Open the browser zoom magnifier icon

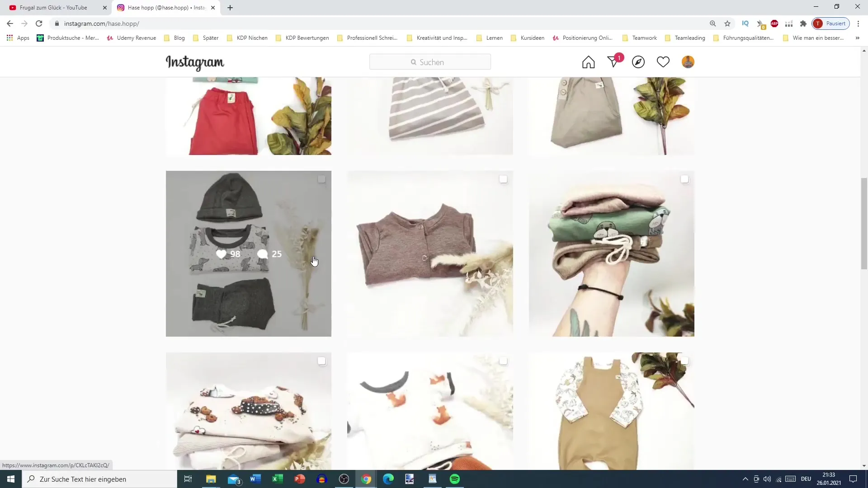click(x=713, y=23)
